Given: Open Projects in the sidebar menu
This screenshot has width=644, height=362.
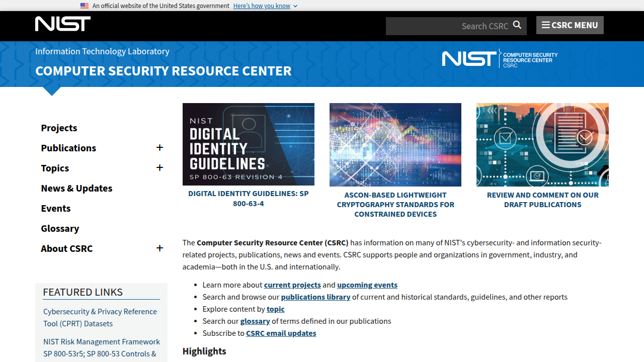Looking at the screenshot, I should pos(59,128).
